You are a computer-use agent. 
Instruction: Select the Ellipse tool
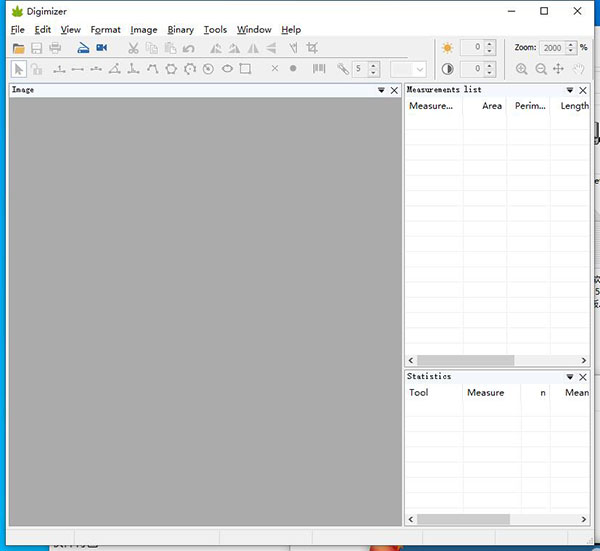(227, 69)
